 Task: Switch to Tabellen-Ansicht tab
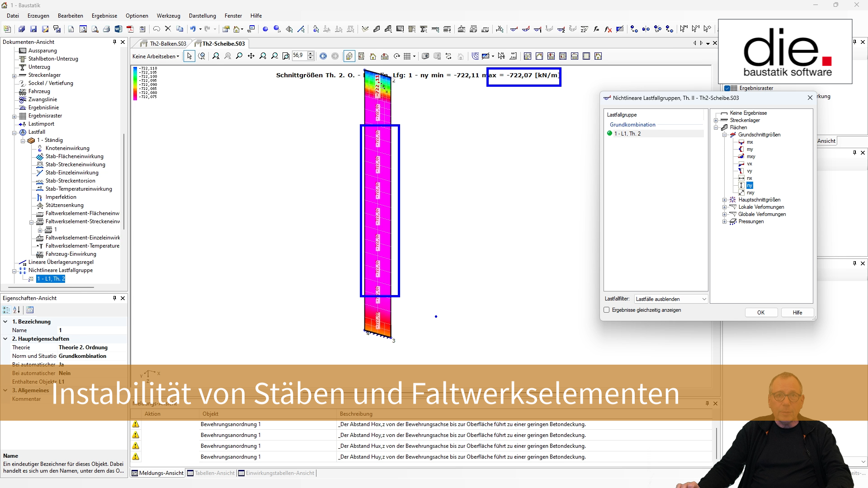[211, 473]
